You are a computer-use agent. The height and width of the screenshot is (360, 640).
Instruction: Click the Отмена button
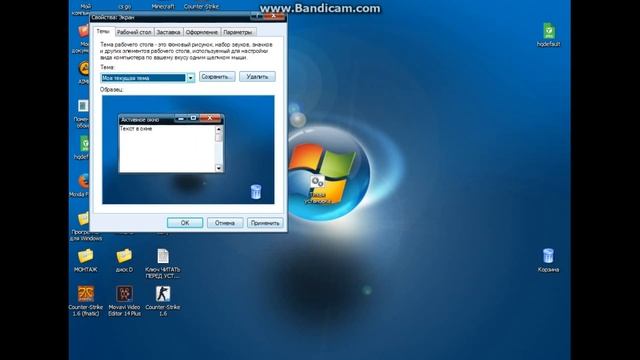(225, 223)
